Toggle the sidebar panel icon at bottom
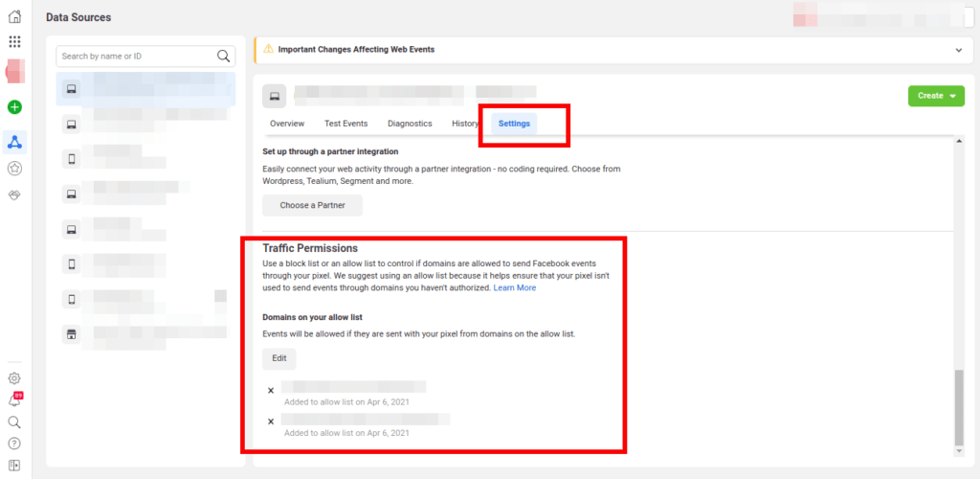980x479 pixels. click(14, 466)
